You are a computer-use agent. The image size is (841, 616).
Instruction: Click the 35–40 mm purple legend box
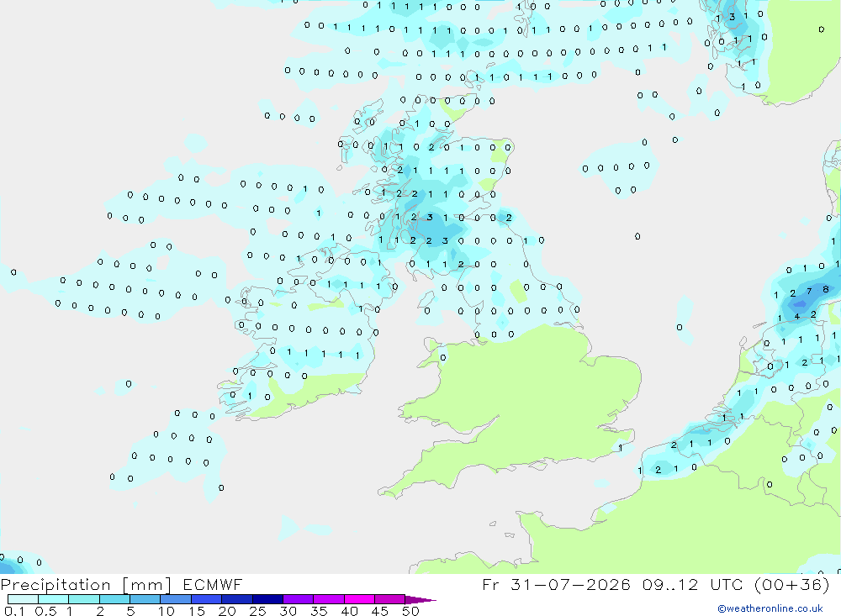click(328, 599)
